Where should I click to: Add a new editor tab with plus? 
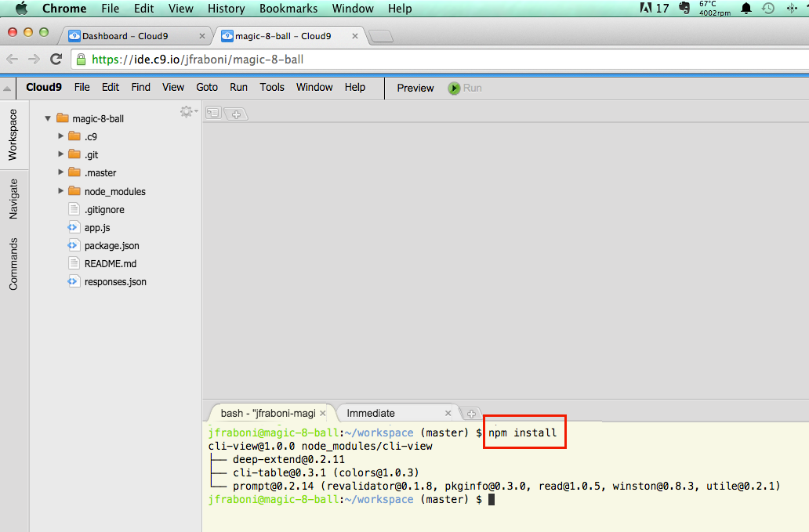click(236, 114)
